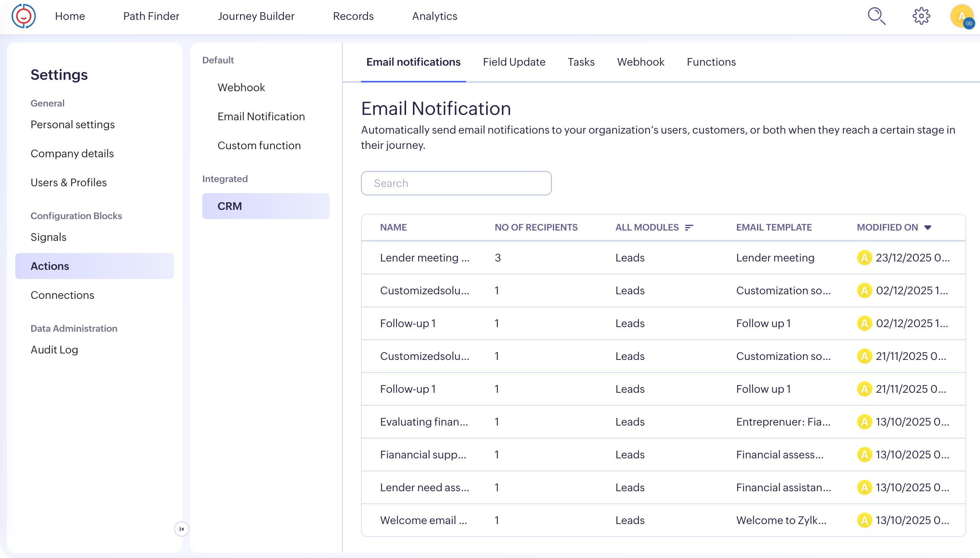Collapse the settings sidebar panel
Screen dimensions: 980x558
point(182,529)
